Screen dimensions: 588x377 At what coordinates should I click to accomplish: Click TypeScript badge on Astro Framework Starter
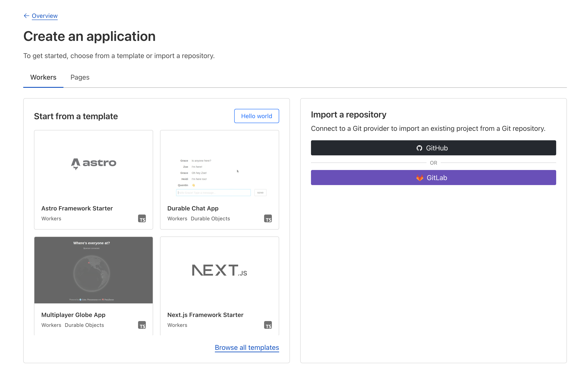click(x=142, y=219)
